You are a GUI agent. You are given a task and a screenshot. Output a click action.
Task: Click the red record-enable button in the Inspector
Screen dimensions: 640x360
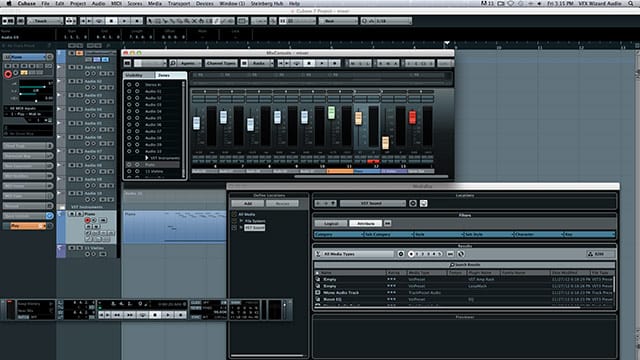[8, 74]
